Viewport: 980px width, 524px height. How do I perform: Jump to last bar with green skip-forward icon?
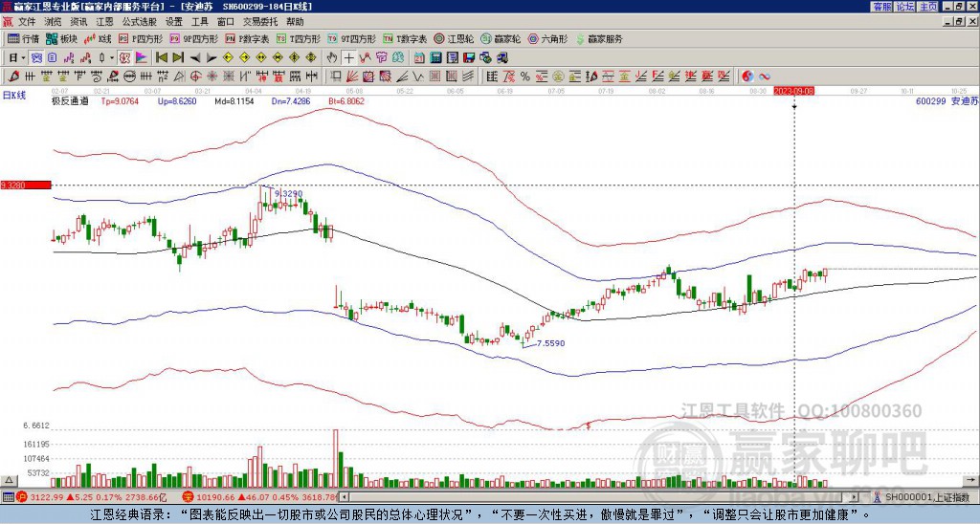pyautogui.click(x=178, y=58)
